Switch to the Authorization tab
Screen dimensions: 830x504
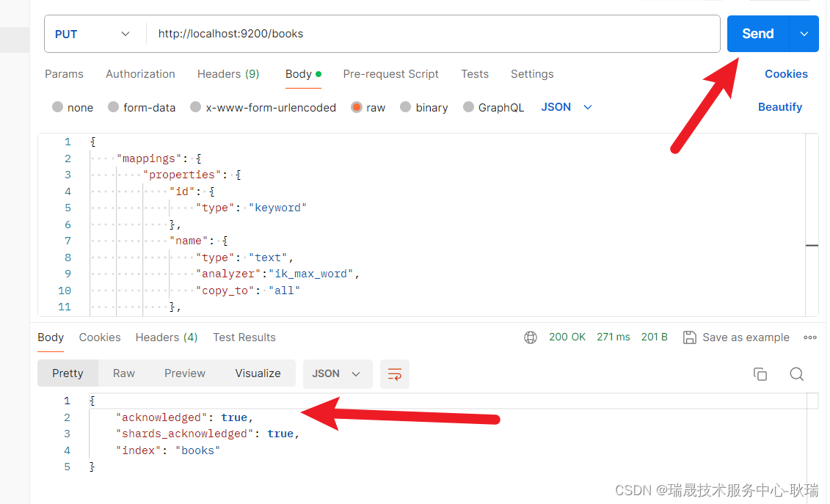pyautogui.click(x=140, y=74)
